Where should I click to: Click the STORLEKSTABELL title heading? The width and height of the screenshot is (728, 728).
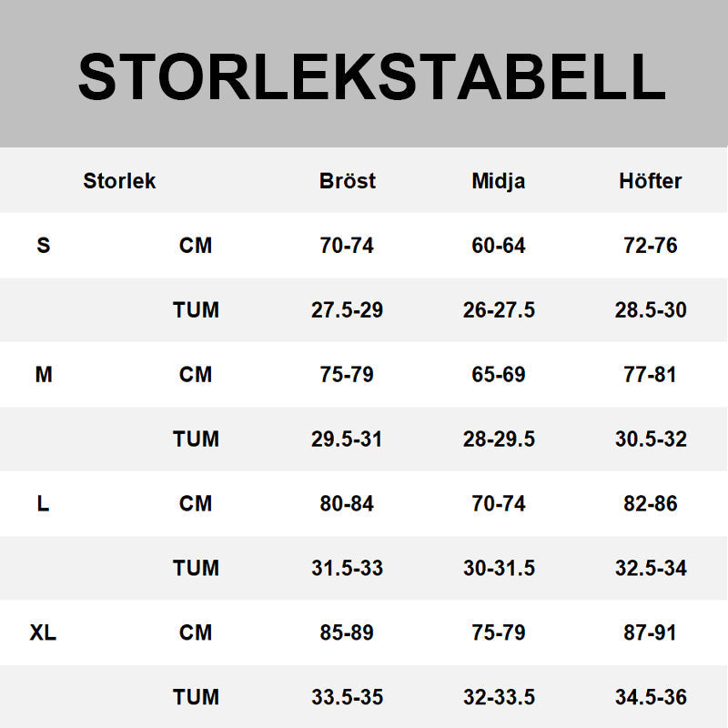point(371,77)
